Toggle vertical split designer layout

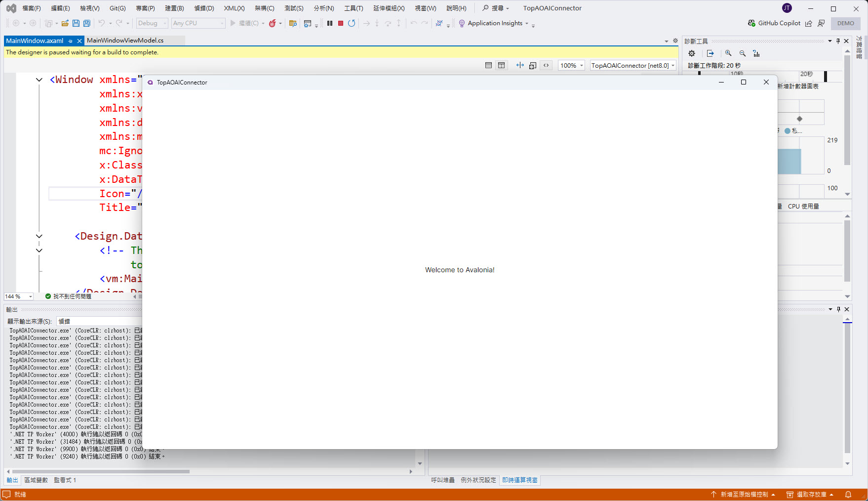click(502, 65)
